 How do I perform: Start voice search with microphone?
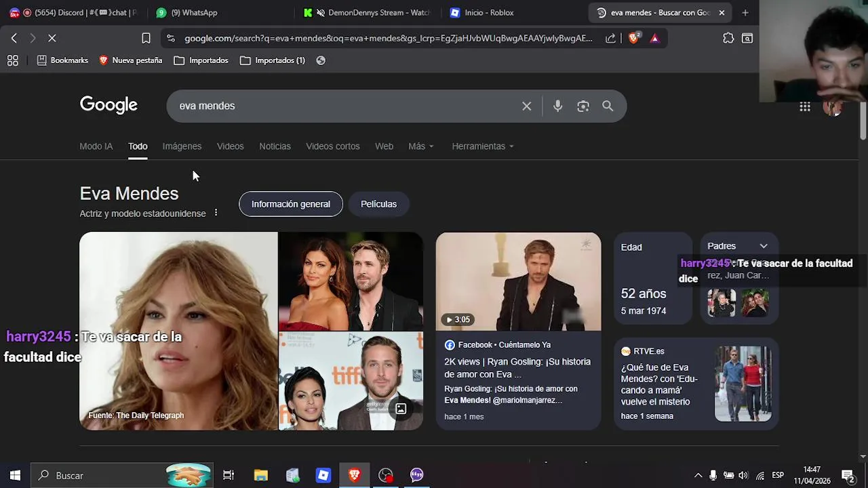(557, 106)
